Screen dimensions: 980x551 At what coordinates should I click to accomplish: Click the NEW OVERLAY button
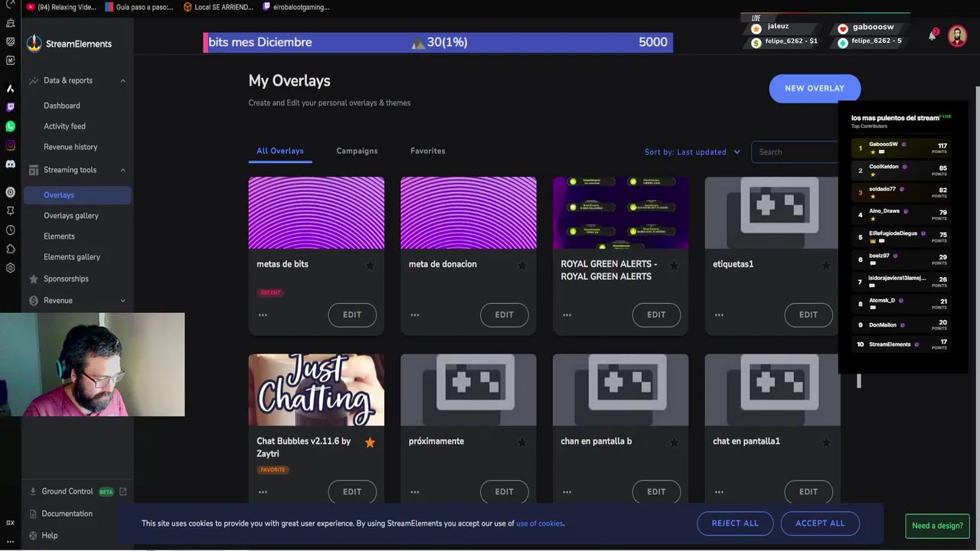click(815, 88)
